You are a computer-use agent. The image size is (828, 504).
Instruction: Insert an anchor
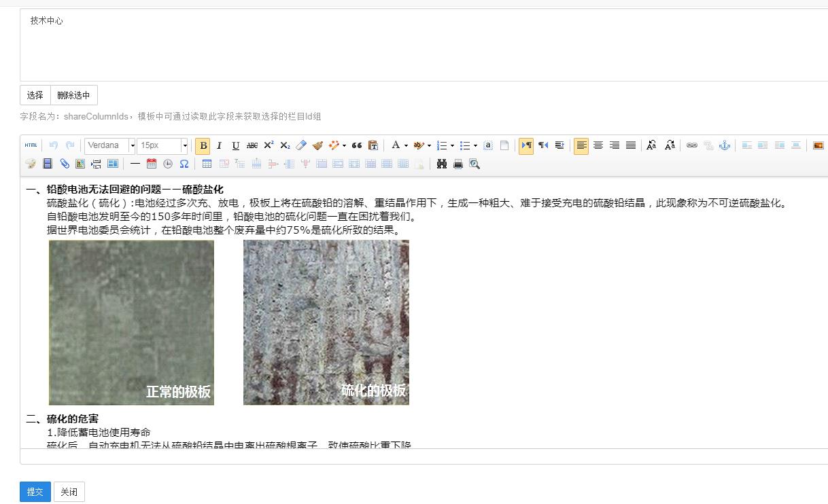point(725,145)
